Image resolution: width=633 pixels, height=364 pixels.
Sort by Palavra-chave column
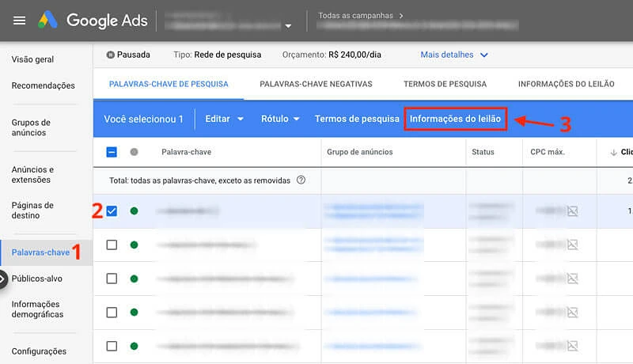186,152
